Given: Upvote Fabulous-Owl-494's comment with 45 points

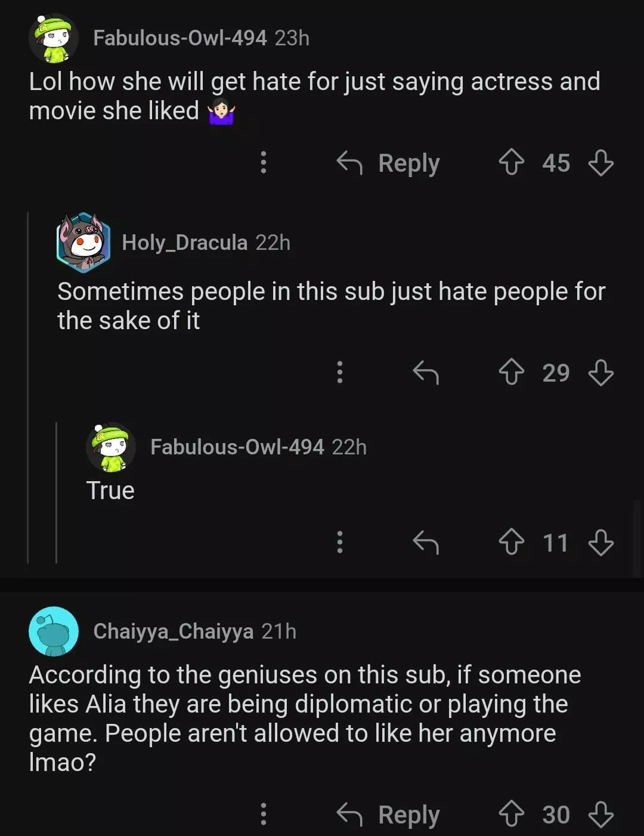Looking at the screenshot, I should click(x=511, y=162).
